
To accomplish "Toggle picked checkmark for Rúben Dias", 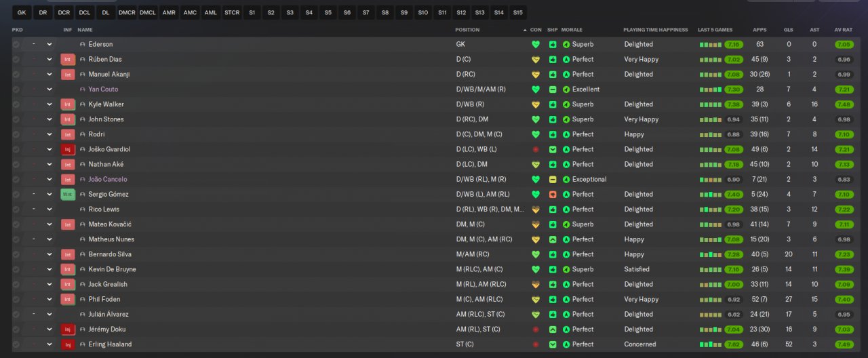I will pyautogui.click(x=16, y=60).
